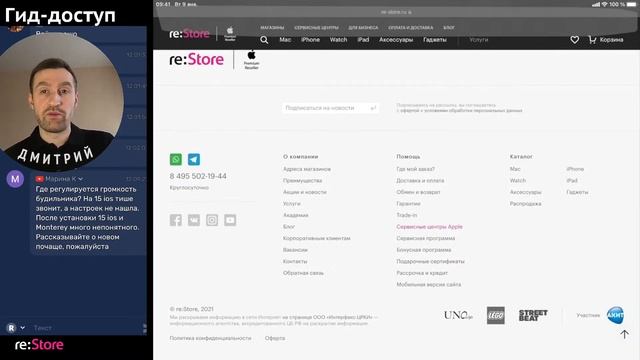
Task: Open Где мой заказ? link
Action: (x=416, y=169)
